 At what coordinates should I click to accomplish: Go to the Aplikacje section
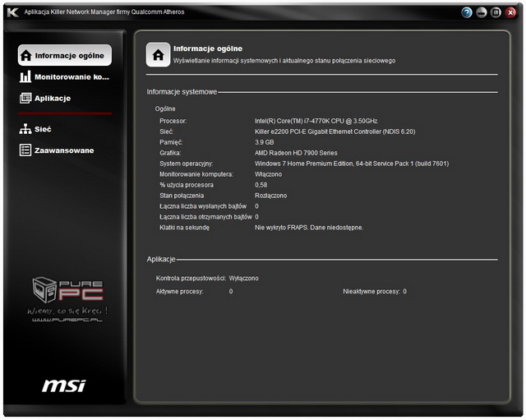(x=45, y=99)
